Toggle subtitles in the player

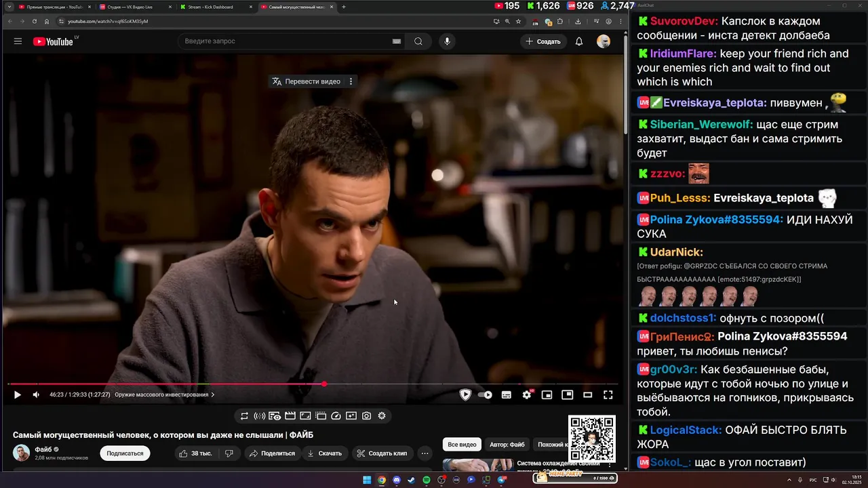[x=507, y=394]
